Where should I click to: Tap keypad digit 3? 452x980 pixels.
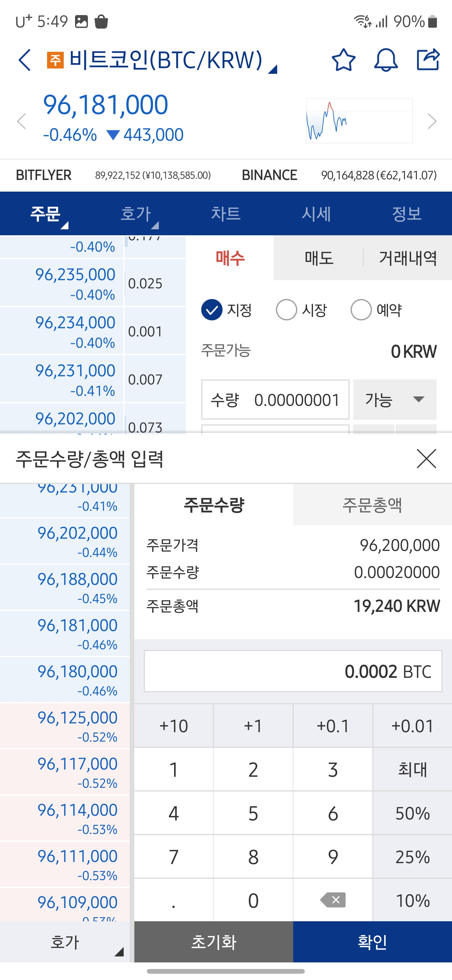[333, 770]
